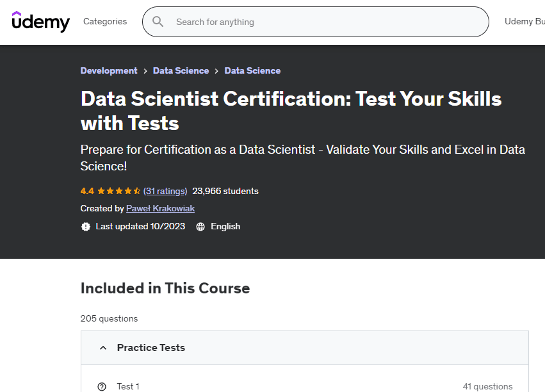The image size is (545, 392).
Task: Click first breadcrumb chevron after Development
Action: [x=145, y=71]
